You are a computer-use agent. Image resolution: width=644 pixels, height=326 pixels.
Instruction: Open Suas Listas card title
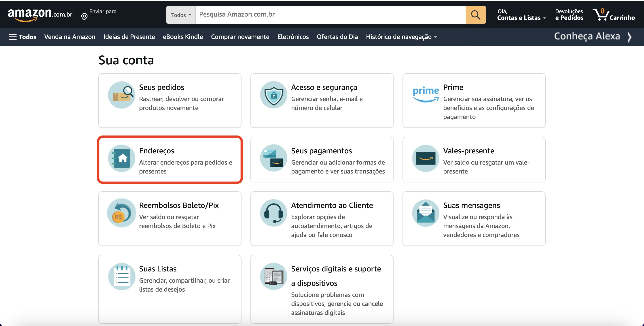coord(158,269)
